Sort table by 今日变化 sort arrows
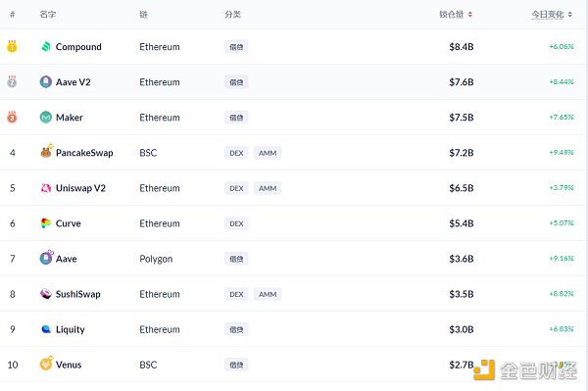Image resolution: width=588 pixels, height=391 pixels. click(570, 15)
